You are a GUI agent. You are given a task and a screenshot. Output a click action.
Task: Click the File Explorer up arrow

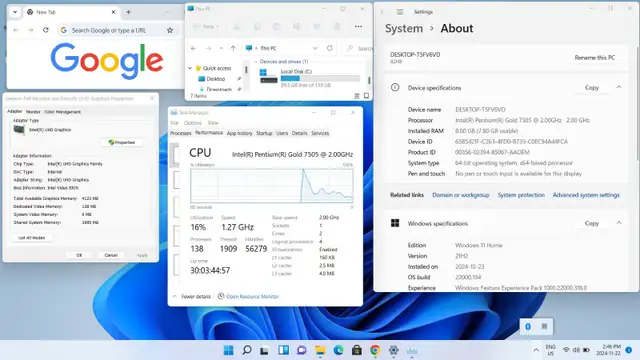233,48
